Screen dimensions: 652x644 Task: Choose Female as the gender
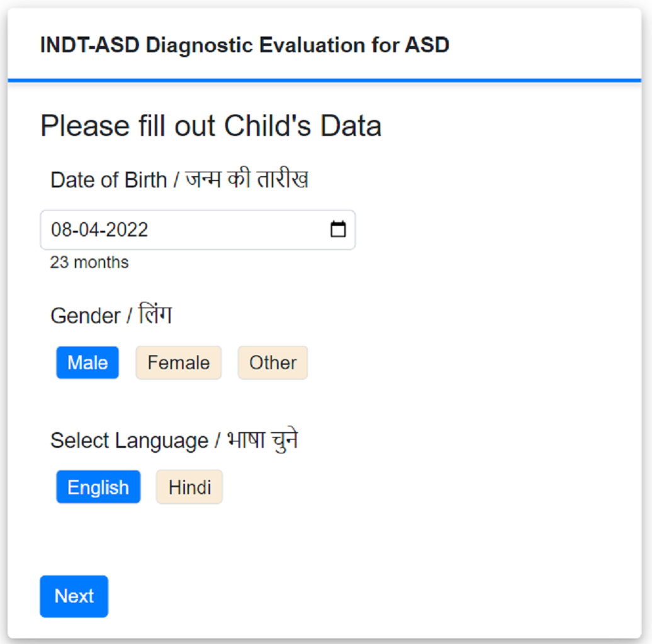[x=178, y=363]
